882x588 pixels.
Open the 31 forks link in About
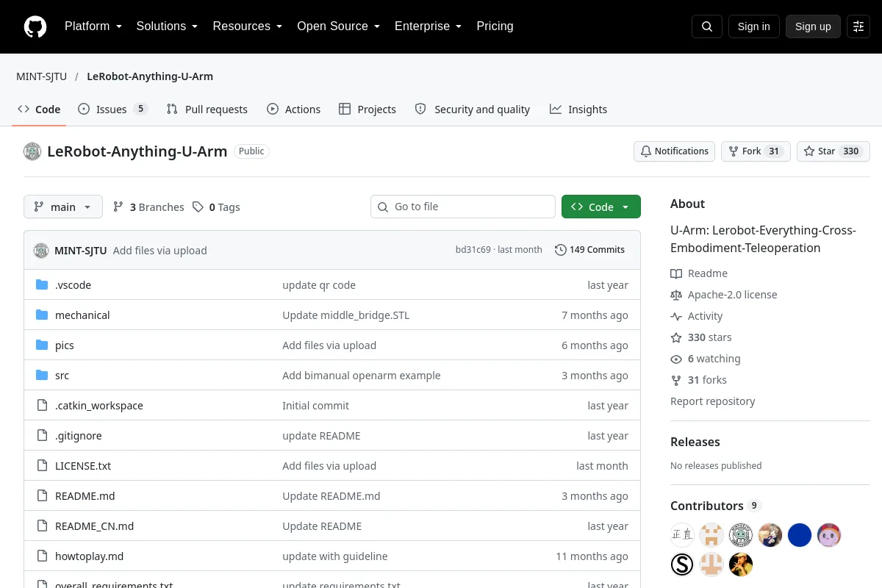click(698, 380)
